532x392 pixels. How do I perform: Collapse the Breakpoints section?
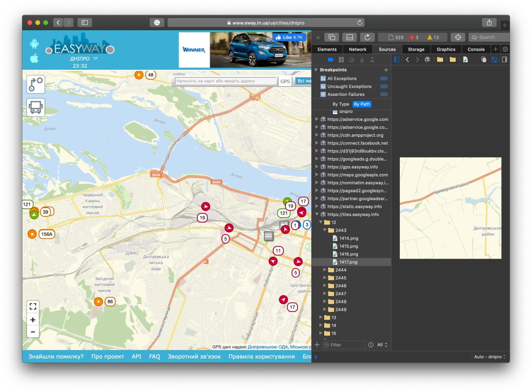(x=316, y=70)
